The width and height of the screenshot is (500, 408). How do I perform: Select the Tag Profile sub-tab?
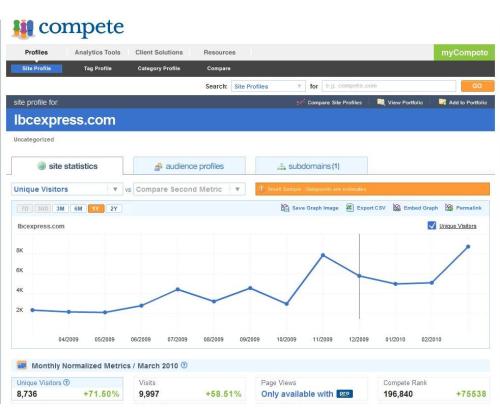pos(97,68)
